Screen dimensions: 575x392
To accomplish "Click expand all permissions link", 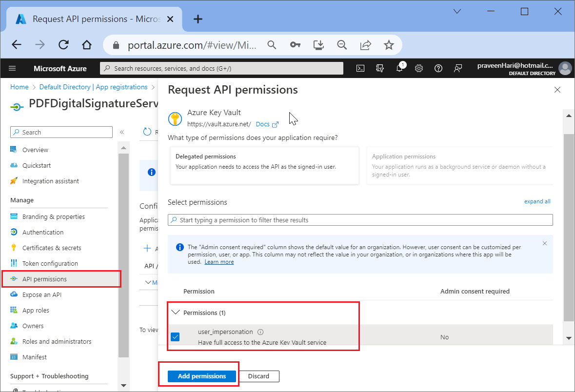I will [x=537, y=201].
